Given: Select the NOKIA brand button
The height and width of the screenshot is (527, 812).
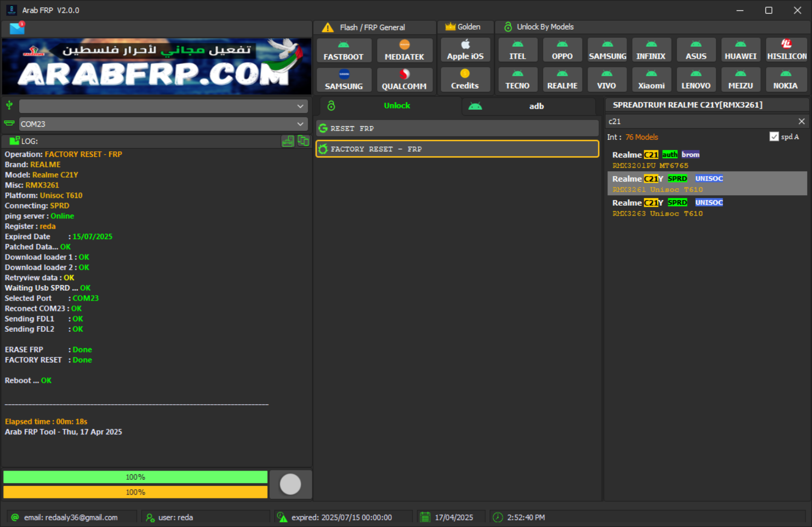Looking at the screenshot, I should click(x=786, y=80).
